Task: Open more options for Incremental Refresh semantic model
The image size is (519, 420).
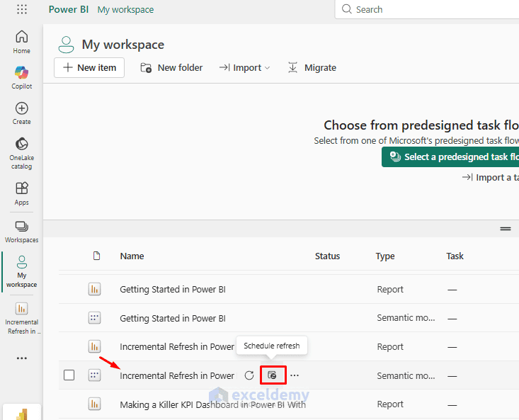Action: (x=295, y=375)
